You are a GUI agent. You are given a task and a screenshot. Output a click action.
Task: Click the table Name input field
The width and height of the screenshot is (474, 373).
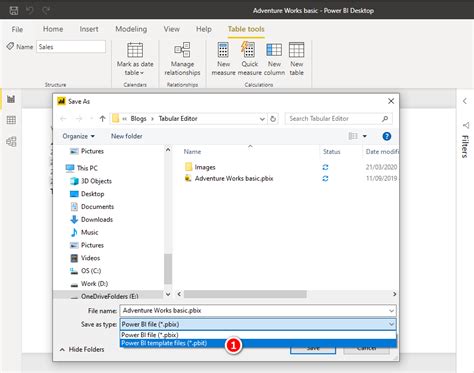pos(71,47)
